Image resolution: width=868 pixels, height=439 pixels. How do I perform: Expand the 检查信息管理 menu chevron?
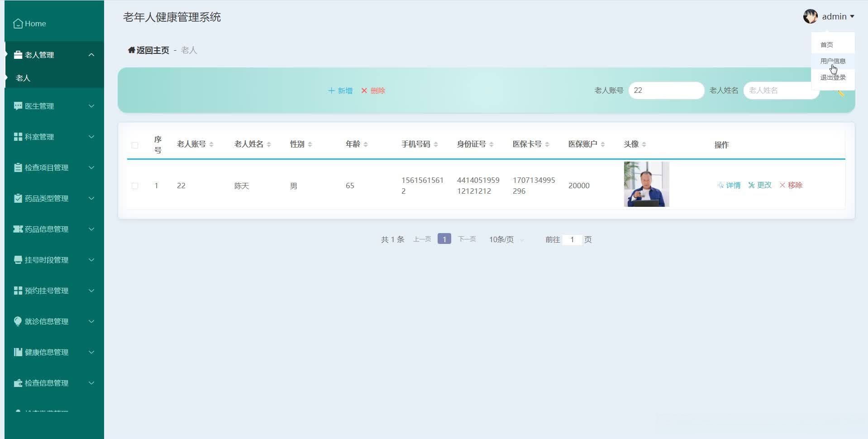click(x=91, y=383)
